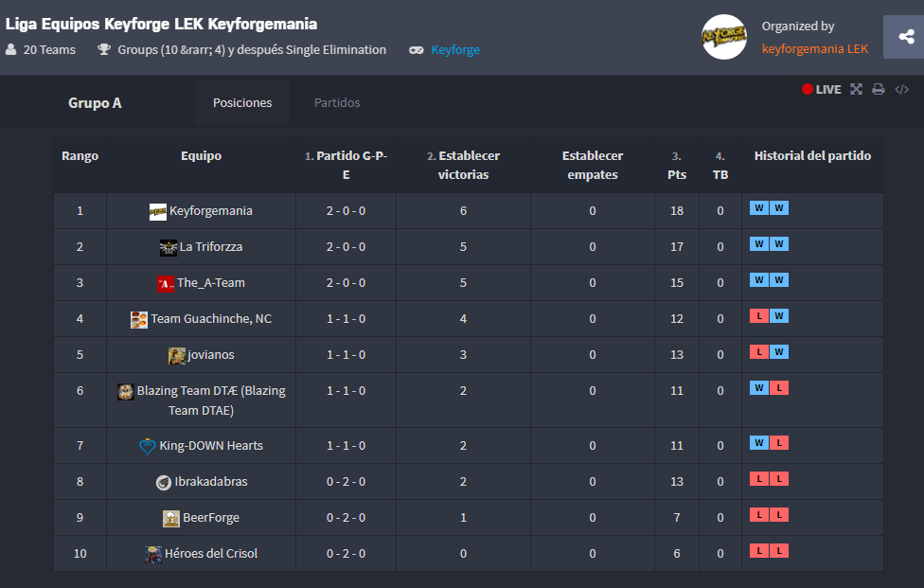The height and width of the screenshot is (588, 924).
Task: Click Team Guachinche team logo
Action: coord(139,319)
